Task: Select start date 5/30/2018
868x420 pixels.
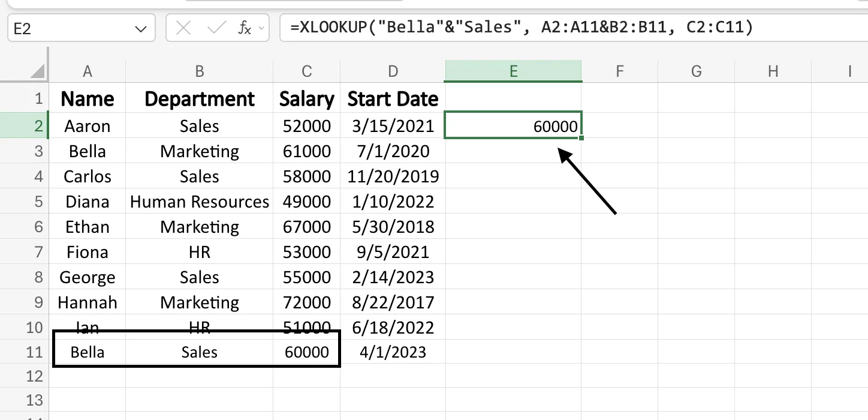Action: pos(393,227)
